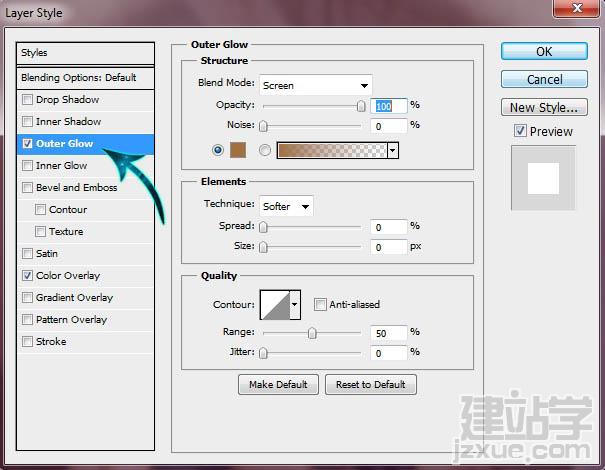Viewport: 605px width, 470px height.
Task: Click the Make Default button
Action: coord(278,384)
